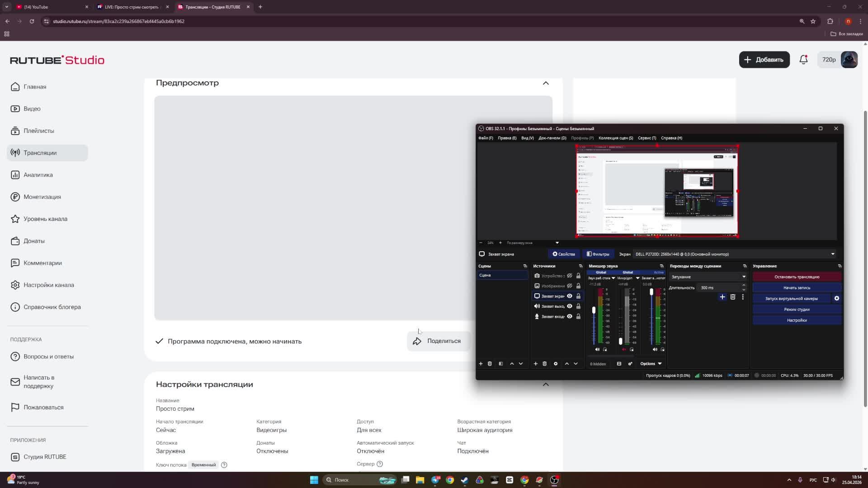
Task: Show the hidden Изображение source
Action: pos(570,286)
